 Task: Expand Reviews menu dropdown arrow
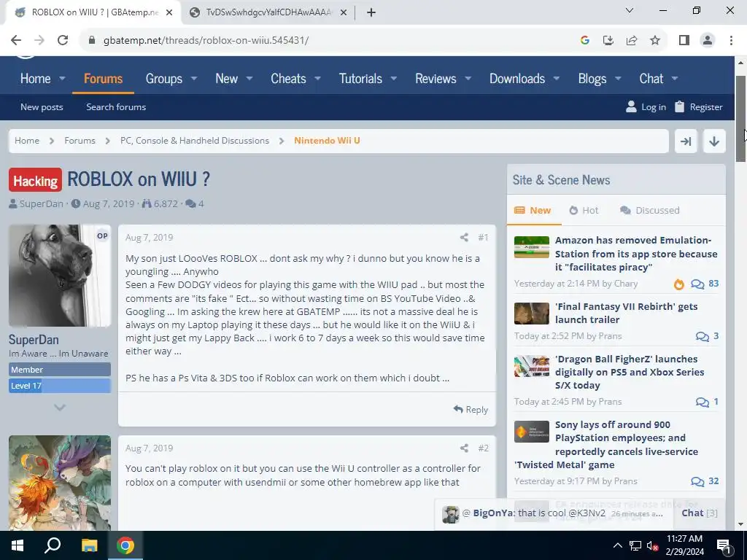468,79
